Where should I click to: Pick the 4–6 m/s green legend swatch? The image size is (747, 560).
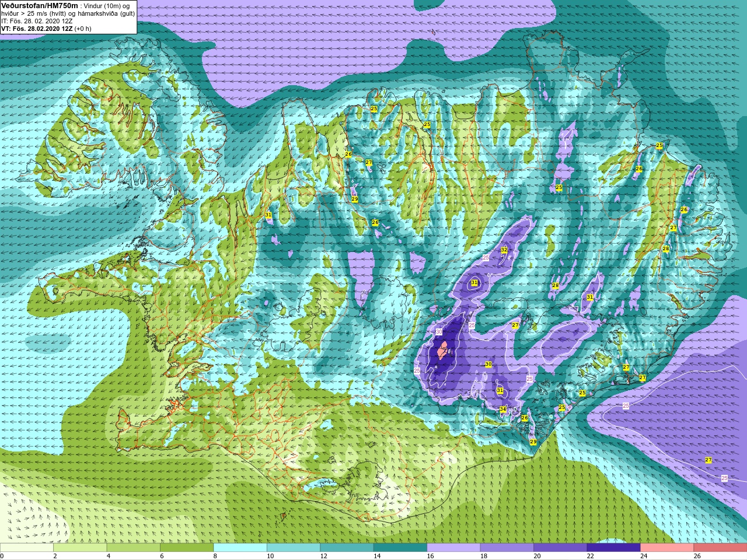tap(133, 548)
